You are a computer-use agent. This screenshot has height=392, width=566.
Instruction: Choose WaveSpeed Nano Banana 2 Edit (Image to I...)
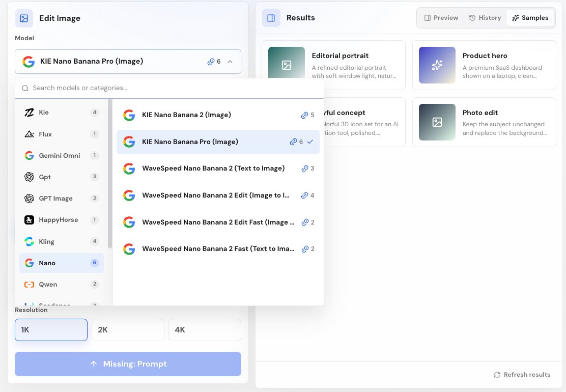click(218, 195)
